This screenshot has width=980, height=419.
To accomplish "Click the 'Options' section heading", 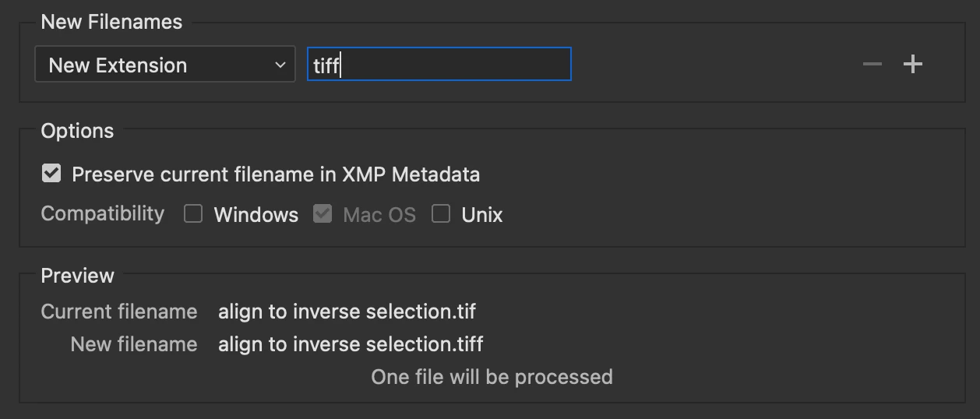I will pyautogui.click(x=77, y=131).
